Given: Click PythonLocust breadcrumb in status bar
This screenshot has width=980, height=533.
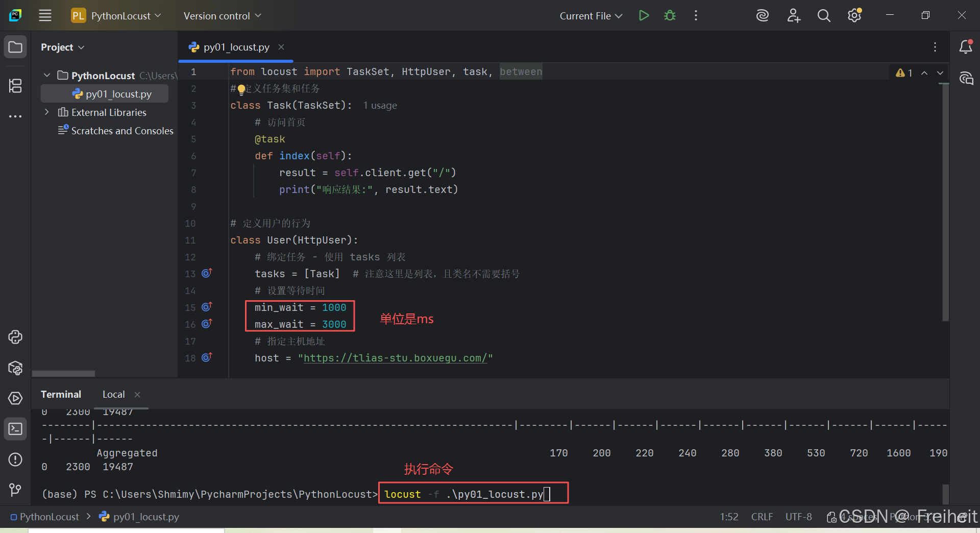Looking at the screenshot, I should click(x=45, y=517).
